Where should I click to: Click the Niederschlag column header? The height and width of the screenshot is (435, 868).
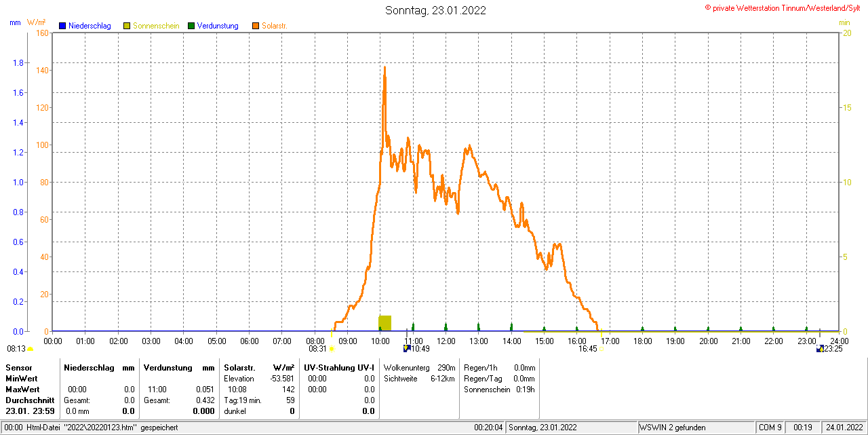click(88, 367)
